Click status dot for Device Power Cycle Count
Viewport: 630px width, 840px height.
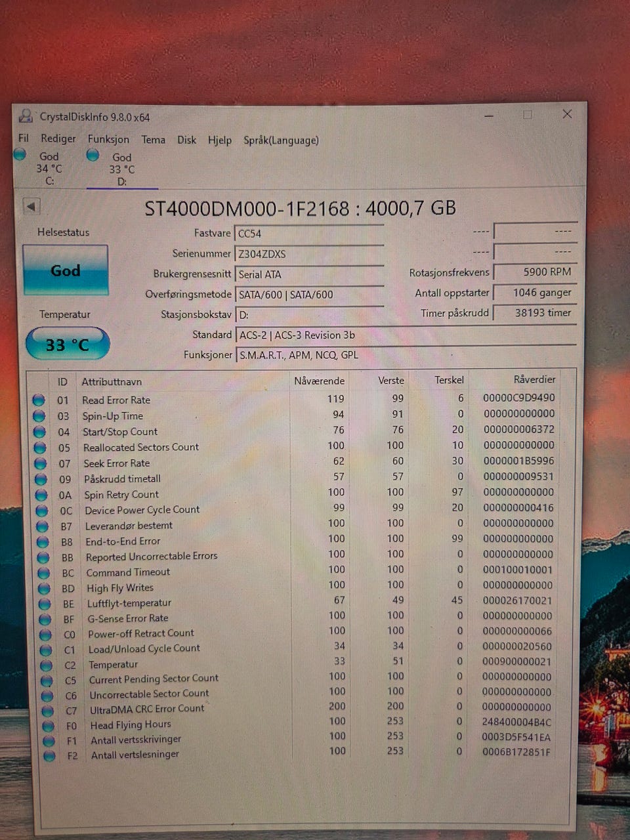[42, 511]
